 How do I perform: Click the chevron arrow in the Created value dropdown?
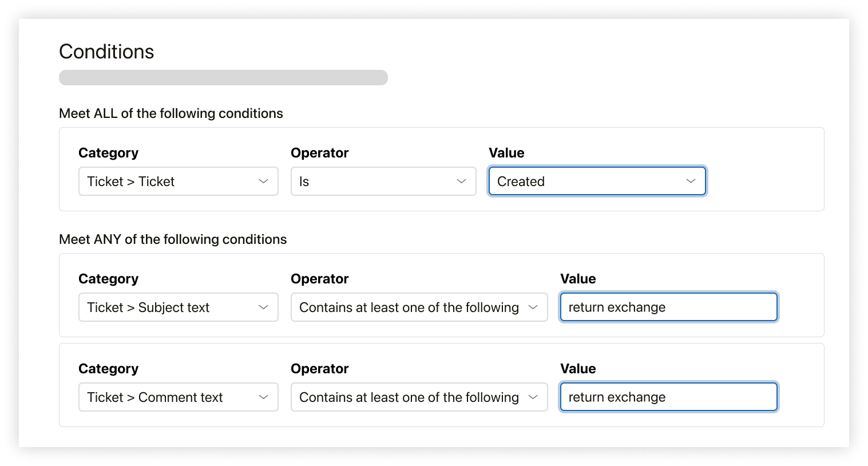(691, 181)
